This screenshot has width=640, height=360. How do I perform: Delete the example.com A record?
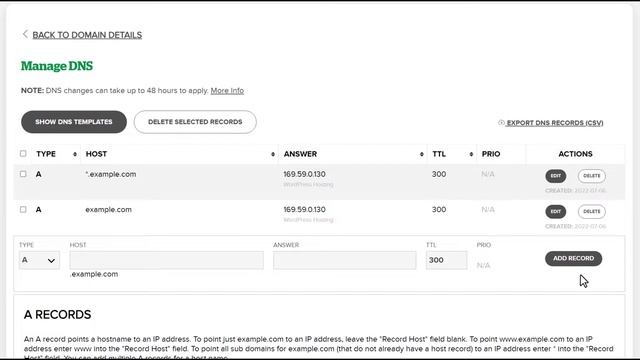pyautogui.click(x=591, y=211)
